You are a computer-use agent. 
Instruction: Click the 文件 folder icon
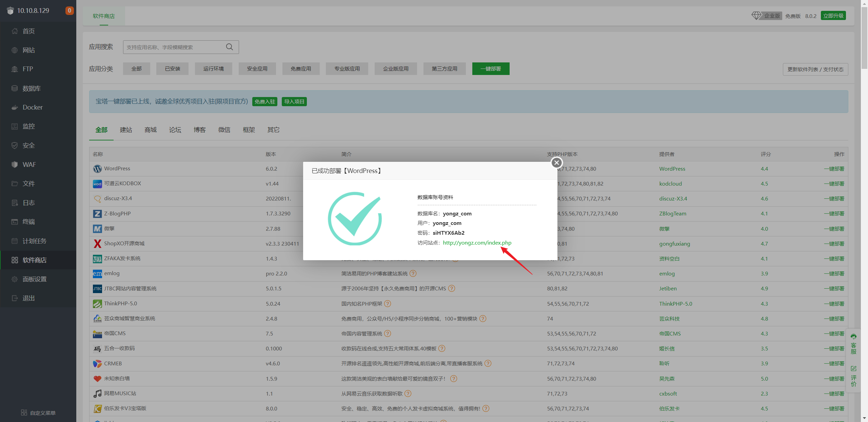point(15,184)
